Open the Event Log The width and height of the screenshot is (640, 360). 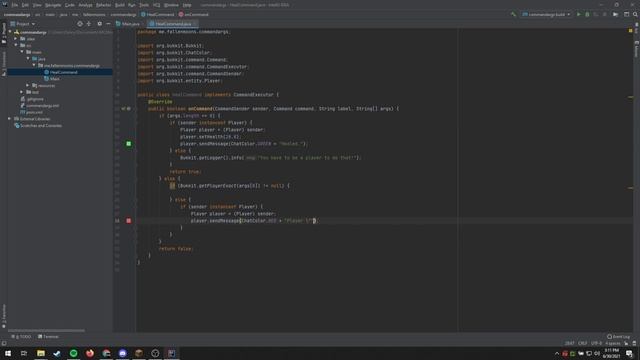click(x=619, y=337)
